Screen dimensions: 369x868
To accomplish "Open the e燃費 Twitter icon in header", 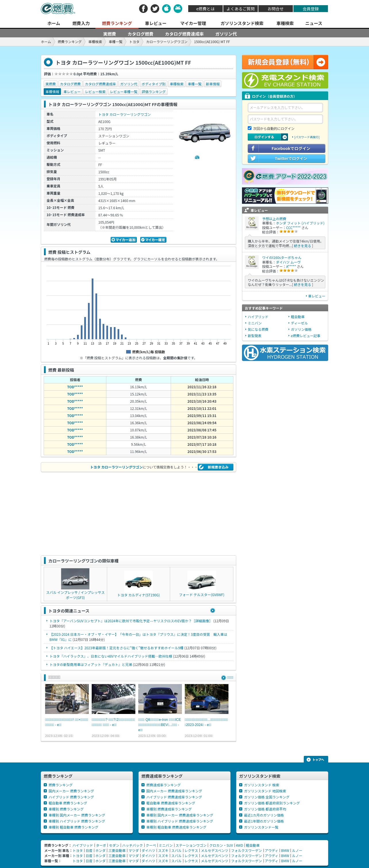I will 155,9.
